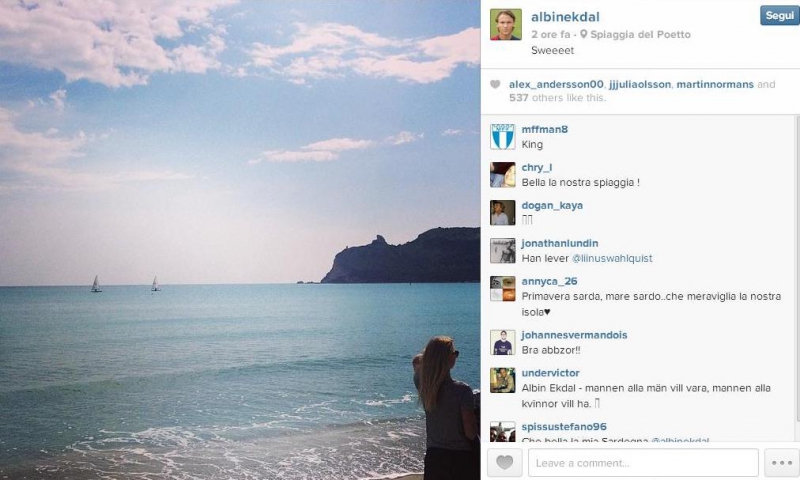800x480 pixels.
Task: Click the beach photo with sailboats
Action: point(240,240)
